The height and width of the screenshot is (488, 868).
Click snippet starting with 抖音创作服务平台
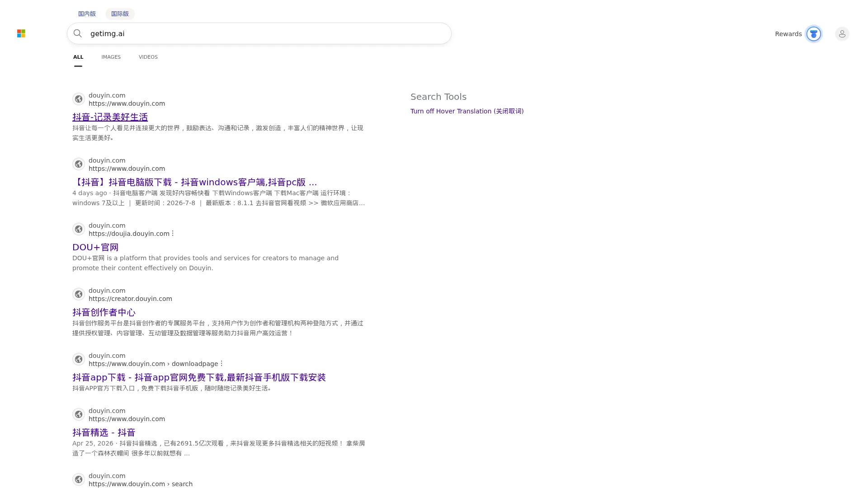(x=218, y=328)
